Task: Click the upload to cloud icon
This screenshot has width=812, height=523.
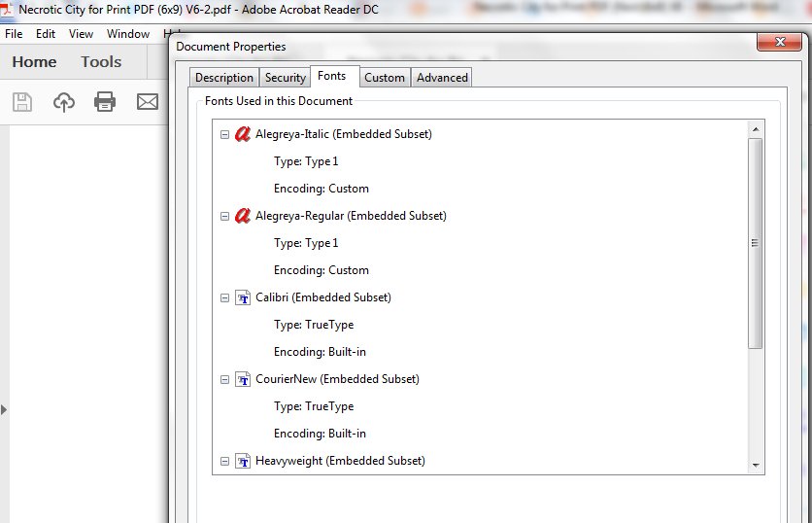Action: [x=64, y=102]
